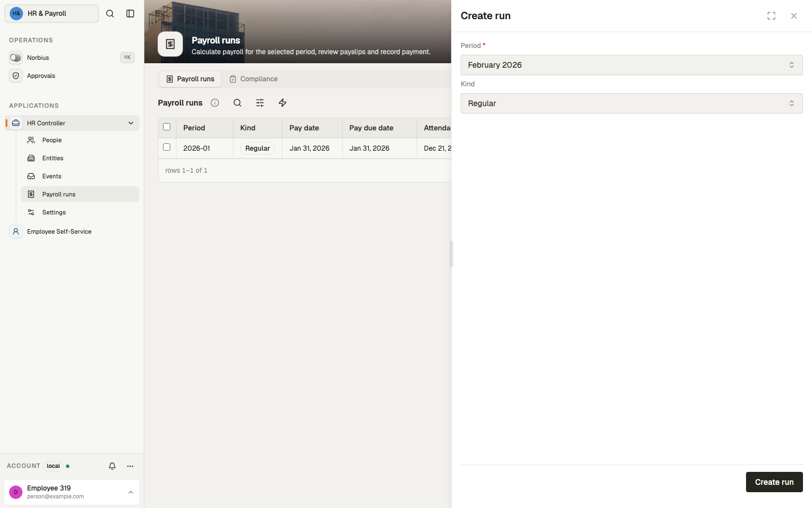Open the HR & Payroll workspace switcher
This screenshot has height=508, width=812.
click(51, 14)
